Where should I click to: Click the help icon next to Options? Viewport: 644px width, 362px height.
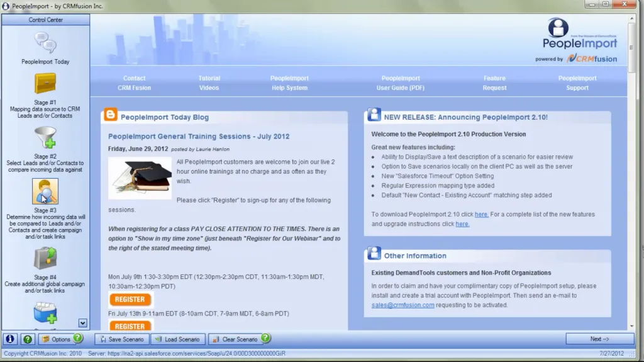pyautogui.click(x=77, y=338)
